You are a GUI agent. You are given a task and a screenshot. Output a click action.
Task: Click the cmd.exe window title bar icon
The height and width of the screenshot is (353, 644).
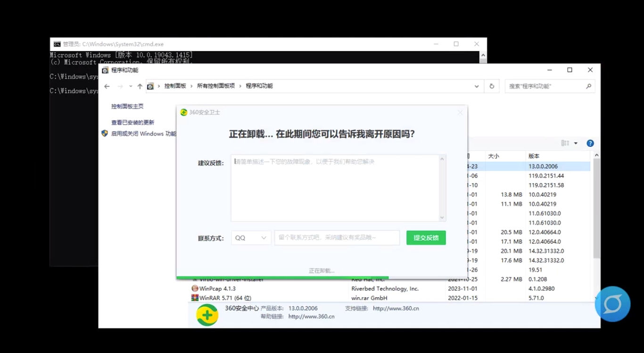[x=57, y=44]
